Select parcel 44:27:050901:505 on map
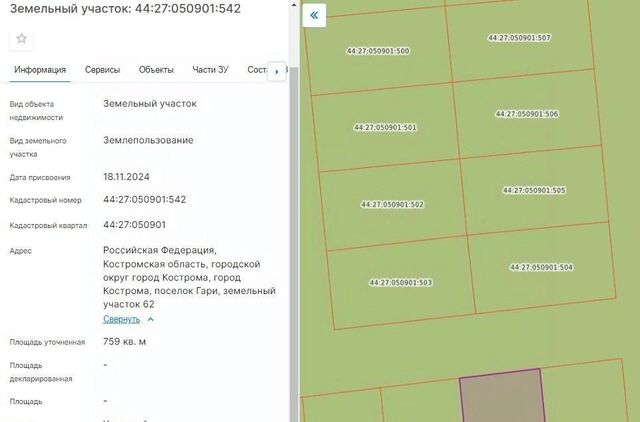This screenshot has width=640, height=422. (534, 190)
